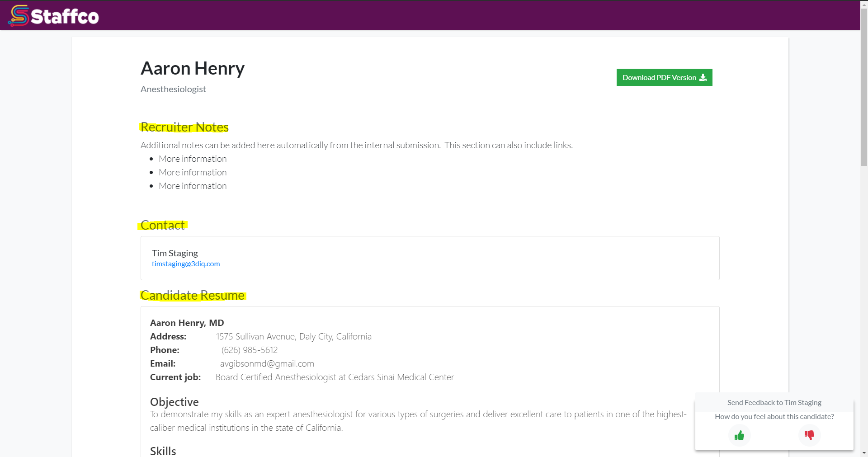The height and width of the screenshot is (457, 868).
Task: Click the green thumbs up icon
Action: [x=740, y=435]
